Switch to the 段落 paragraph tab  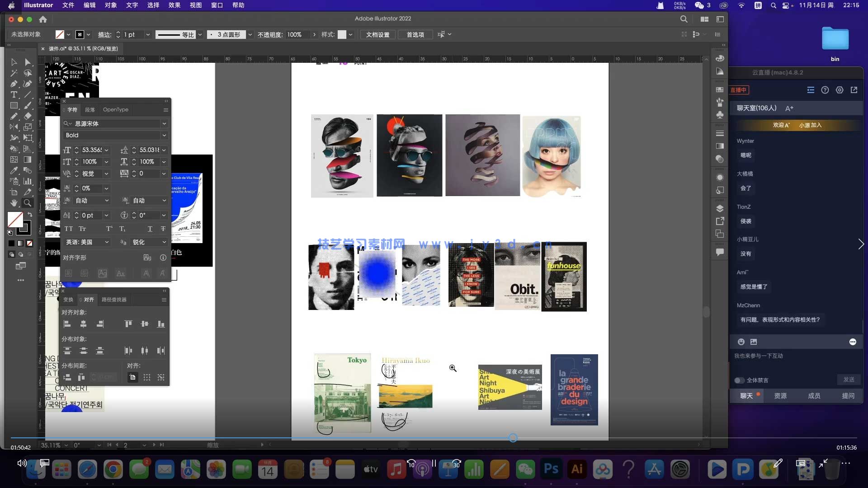90,110
